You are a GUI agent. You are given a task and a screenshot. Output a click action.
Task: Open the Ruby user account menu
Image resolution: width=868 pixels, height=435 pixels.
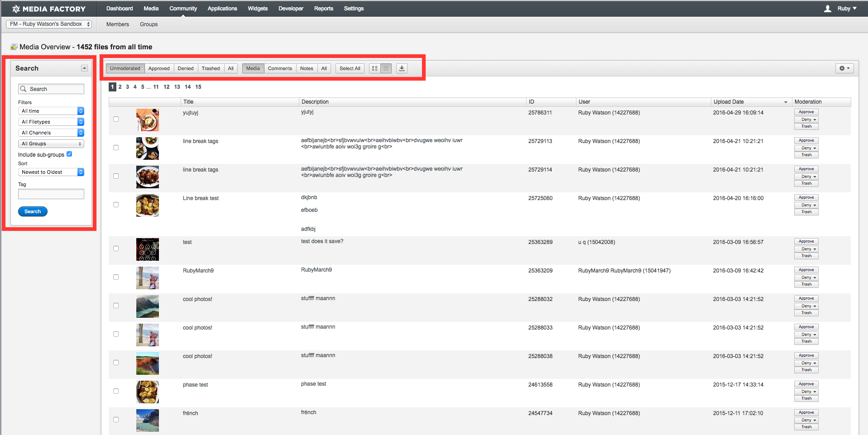pos(840,9)
